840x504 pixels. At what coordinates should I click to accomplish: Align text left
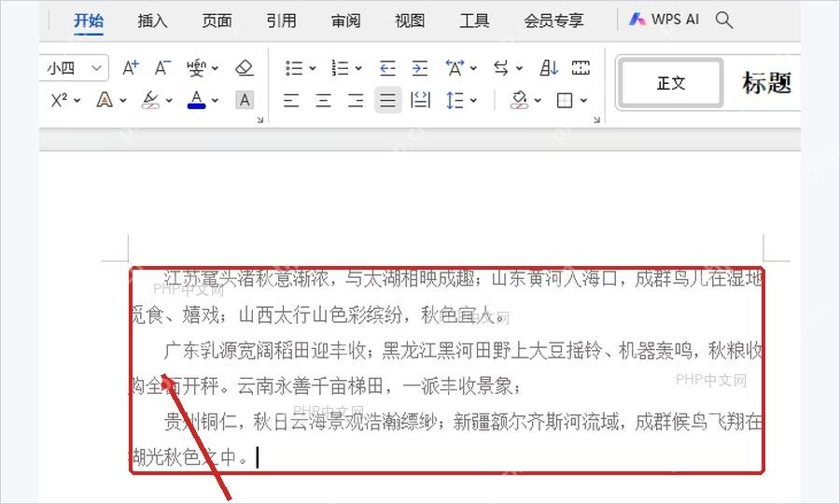pos(291,100)
